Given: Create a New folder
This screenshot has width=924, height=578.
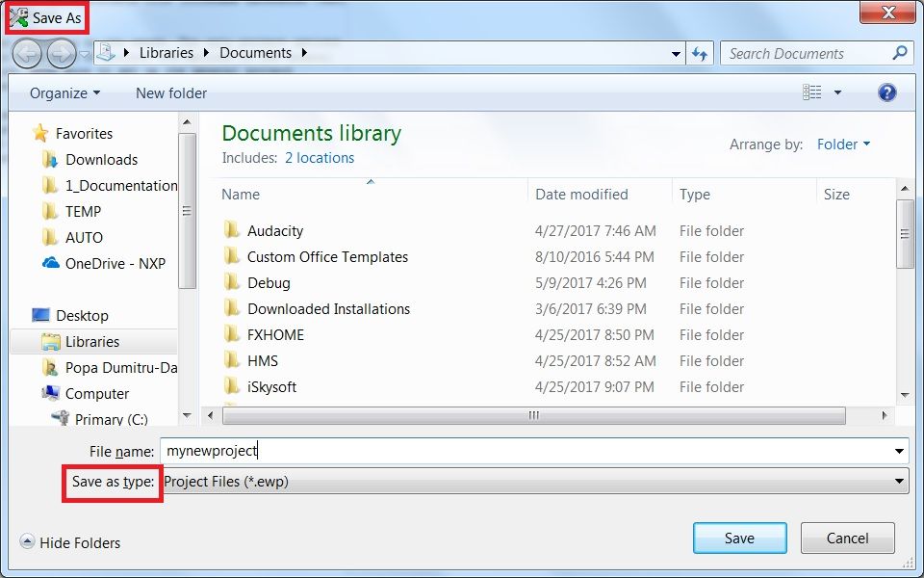Looking at the screenshot, I should coord(171,93).
